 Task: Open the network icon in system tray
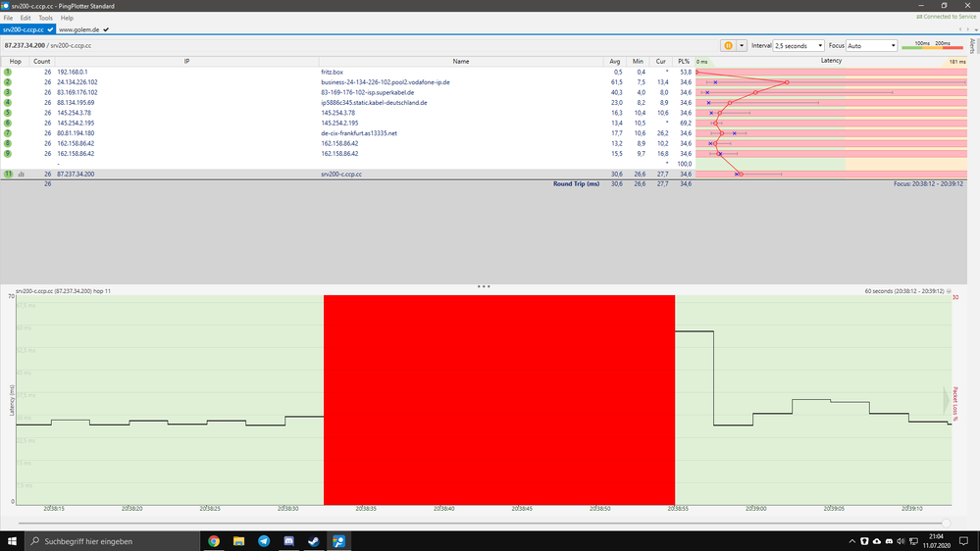click(913, 541)
